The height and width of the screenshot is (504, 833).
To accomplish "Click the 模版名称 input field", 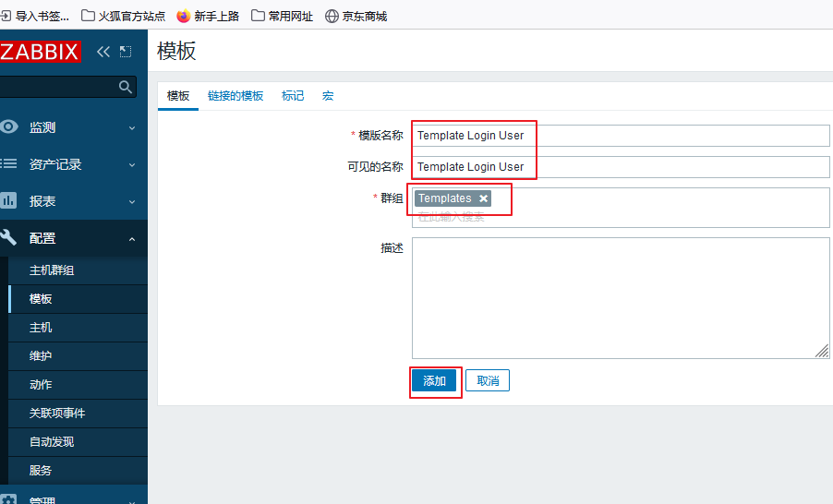I will pos(621,136).
